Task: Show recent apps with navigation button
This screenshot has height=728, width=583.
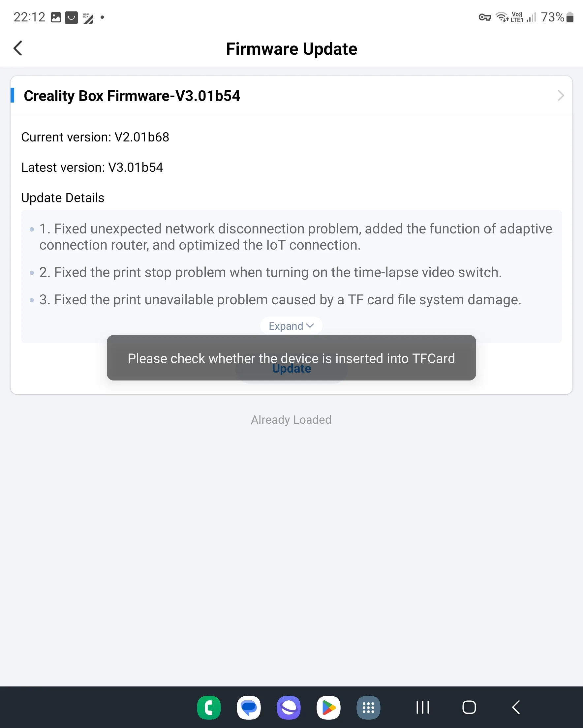Action: tap(422, 707)
